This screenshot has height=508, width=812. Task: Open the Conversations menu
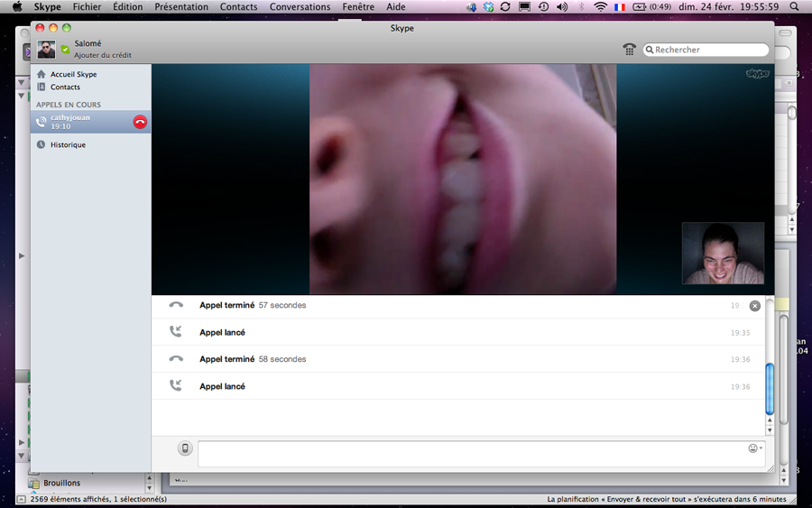tap(300, 6)
